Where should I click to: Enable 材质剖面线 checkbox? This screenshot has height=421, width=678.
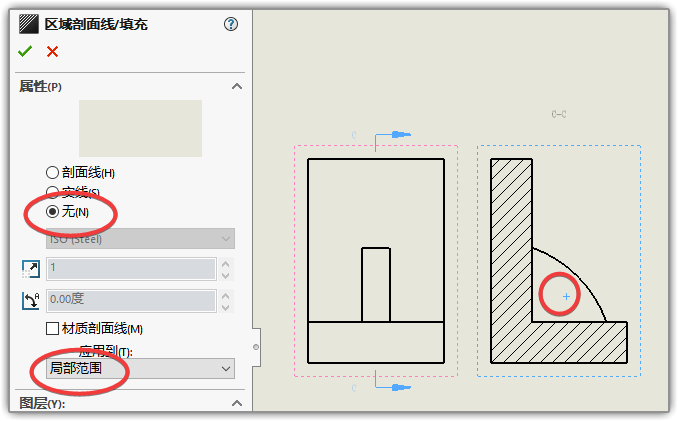pos(53,328)
